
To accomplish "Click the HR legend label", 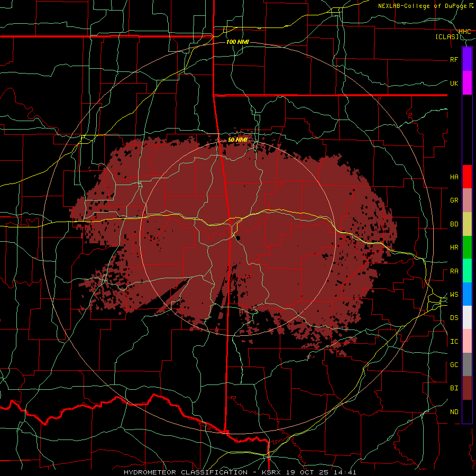I will click(454, 248).
